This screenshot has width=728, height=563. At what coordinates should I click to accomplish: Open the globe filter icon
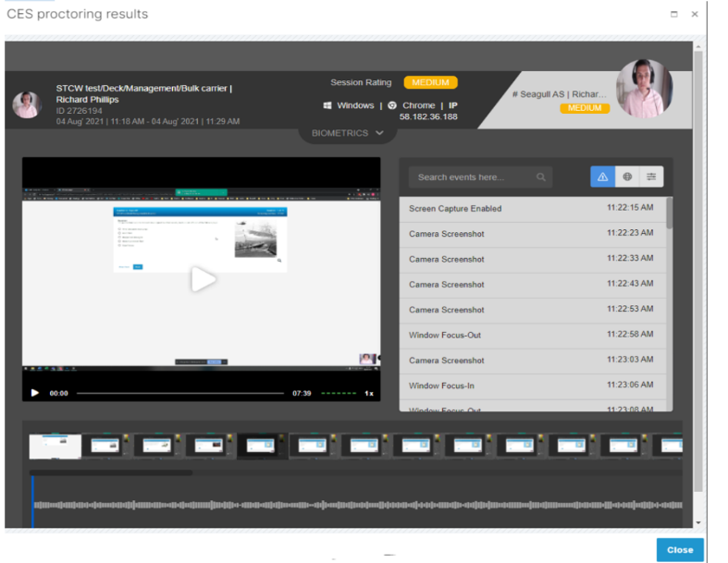627,177
